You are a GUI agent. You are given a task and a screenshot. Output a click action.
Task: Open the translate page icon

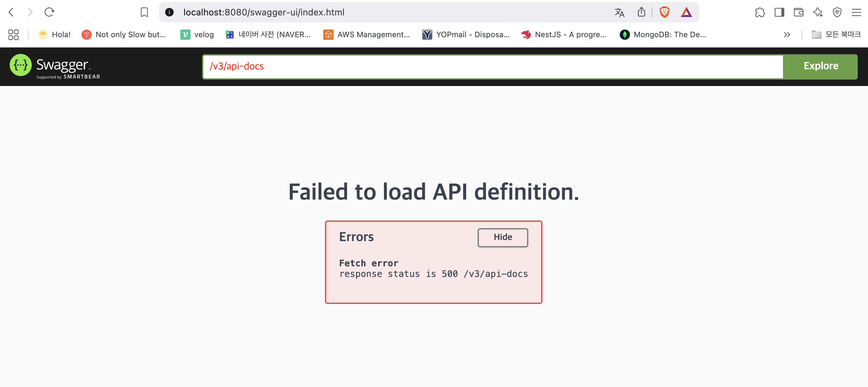(619, 13)
